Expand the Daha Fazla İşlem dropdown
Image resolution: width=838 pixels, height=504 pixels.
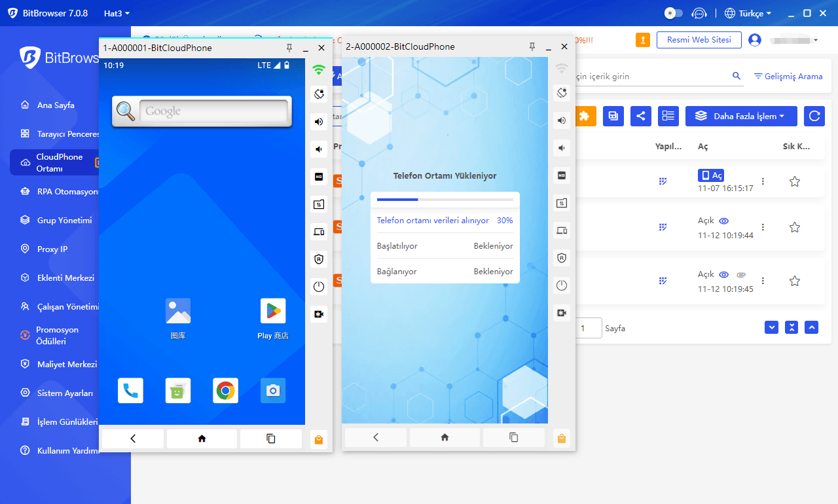pos(740,116)
